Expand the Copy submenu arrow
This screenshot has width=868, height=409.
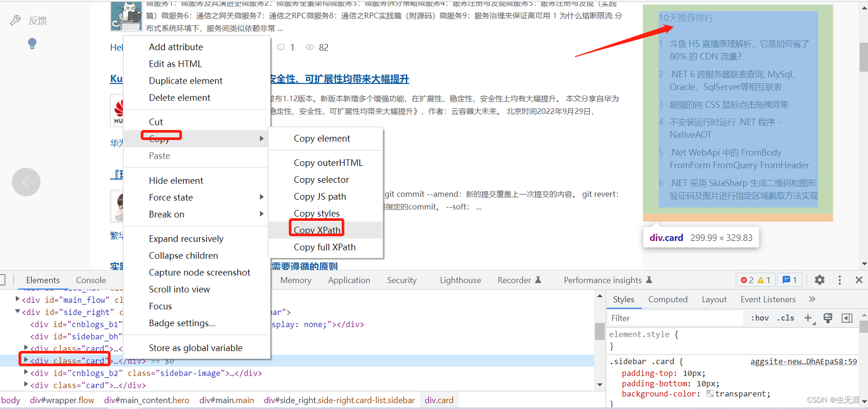(261, 138)
